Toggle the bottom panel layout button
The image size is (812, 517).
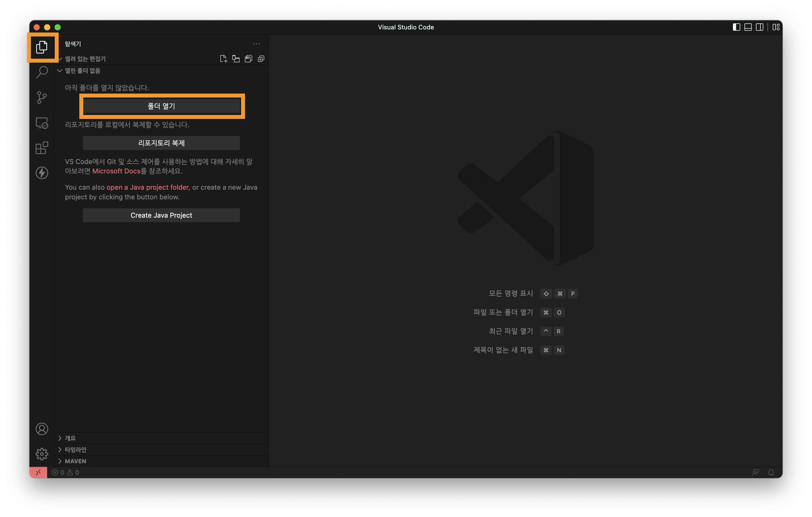click(x=748, y=27)
